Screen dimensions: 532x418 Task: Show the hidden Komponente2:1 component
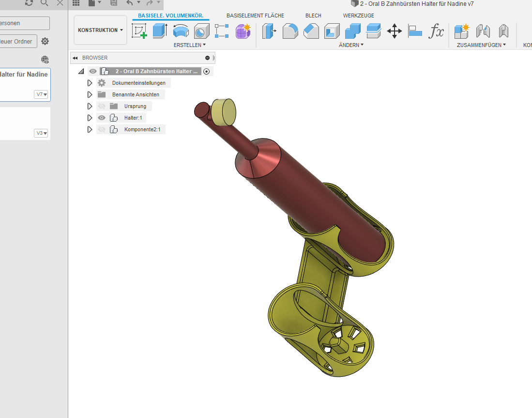coord(102,129)
